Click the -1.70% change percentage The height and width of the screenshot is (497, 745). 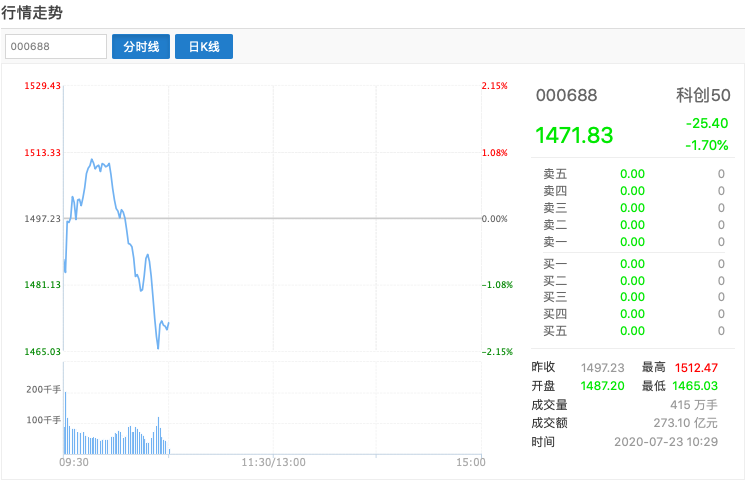(707, 145)
